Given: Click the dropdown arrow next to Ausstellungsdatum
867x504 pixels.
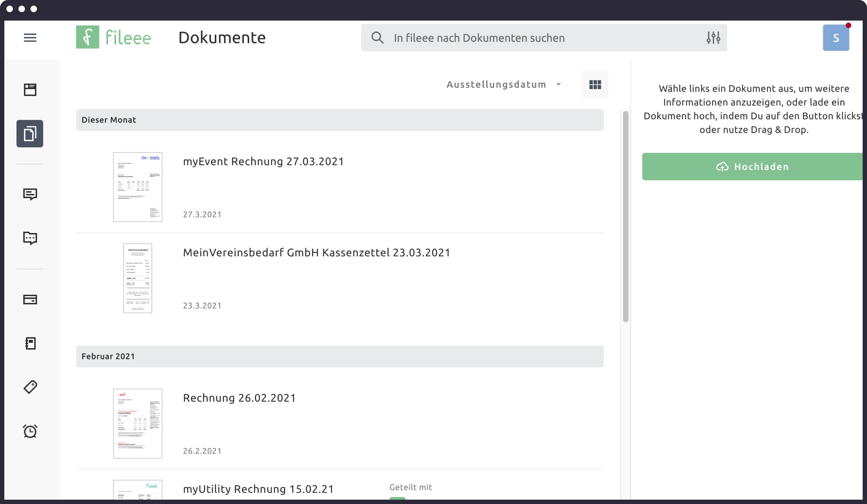Looking at the screenshot, I should pyautogui.click(x=558, y=84).
